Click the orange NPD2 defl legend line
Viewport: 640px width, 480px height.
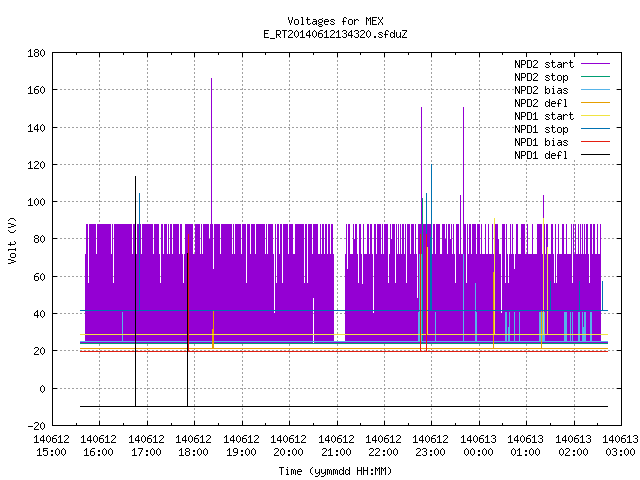pyautogui.click(x=595, y=103)
